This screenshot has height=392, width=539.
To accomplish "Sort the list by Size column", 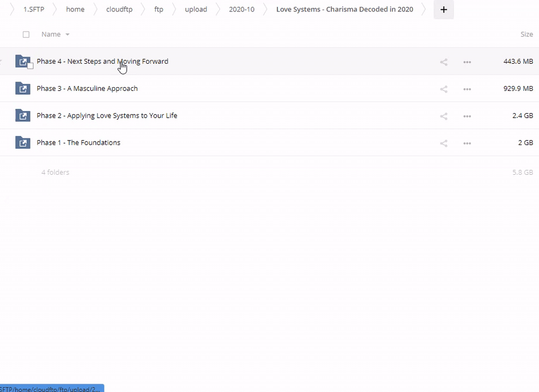I will tap(526, 34).
